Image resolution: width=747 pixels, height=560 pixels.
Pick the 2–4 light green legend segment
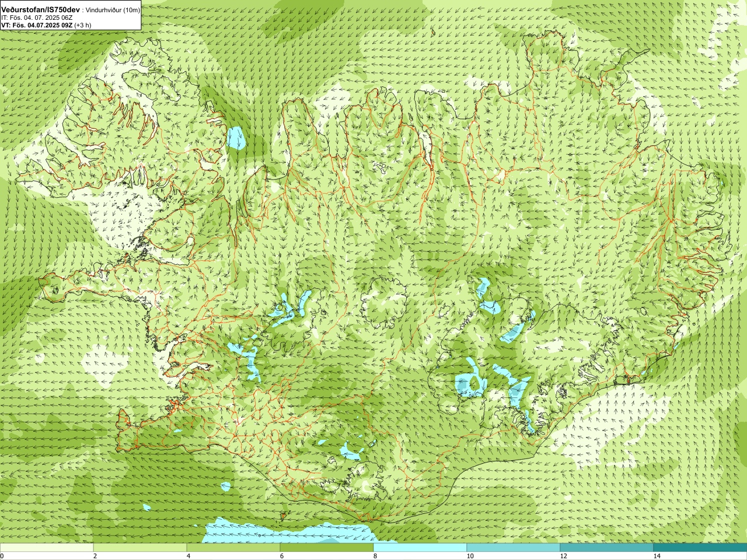point(140,548)
